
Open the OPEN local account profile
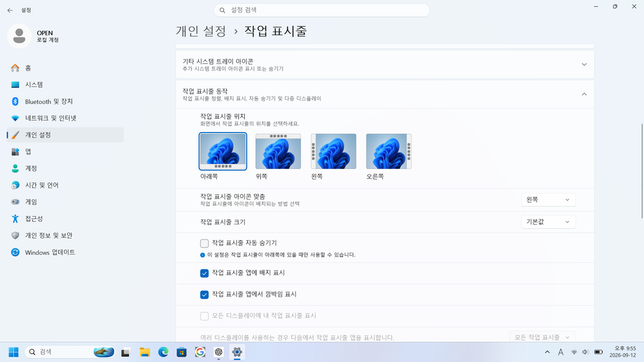tap(35, 36)
